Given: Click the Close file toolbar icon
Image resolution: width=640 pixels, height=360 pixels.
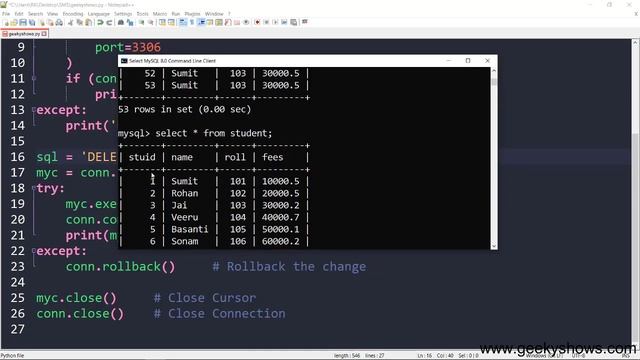Looking at the screenshot, I should click(x=42, y=22).
